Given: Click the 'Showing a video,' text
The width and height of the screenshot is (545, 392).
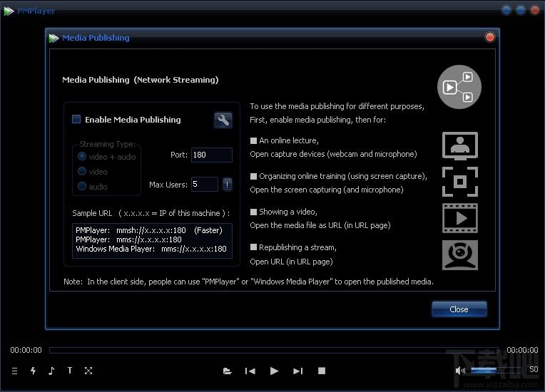Looking at the screenshot, I should 288,212.
